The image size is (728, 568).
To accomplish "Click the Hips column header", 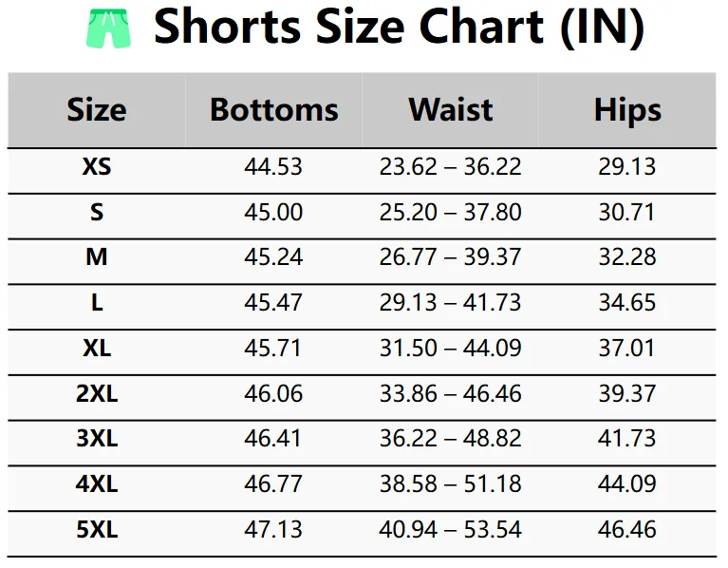I will (627, 110).
